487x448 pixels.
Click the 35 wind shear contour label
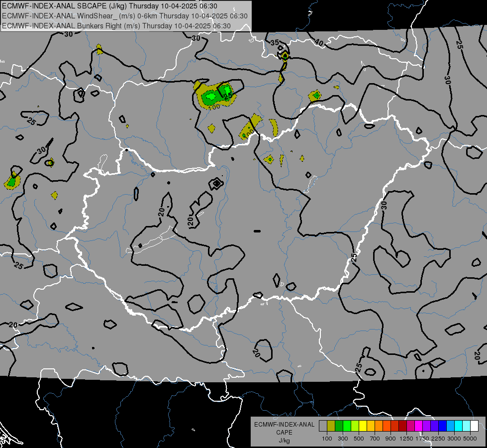pyautogui.click(x=275, y=43)
